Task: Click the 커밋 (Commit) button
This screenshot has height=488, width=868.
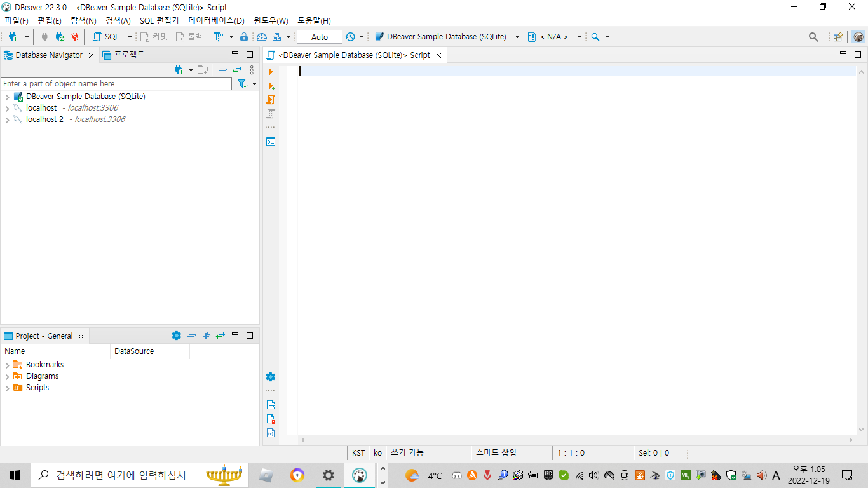Action: click(x=154, y=37)
